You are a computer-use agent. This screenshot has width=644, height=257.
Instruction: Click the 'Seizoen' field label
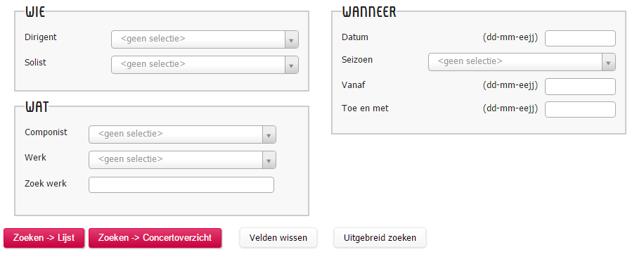pos(357,60)
